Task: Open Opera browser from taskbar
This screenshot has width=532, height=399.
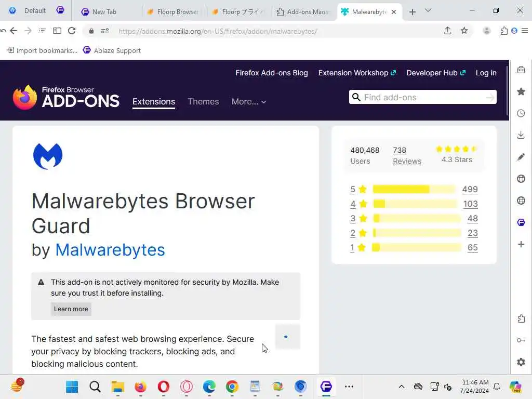Action: click(x=164, y=387)
